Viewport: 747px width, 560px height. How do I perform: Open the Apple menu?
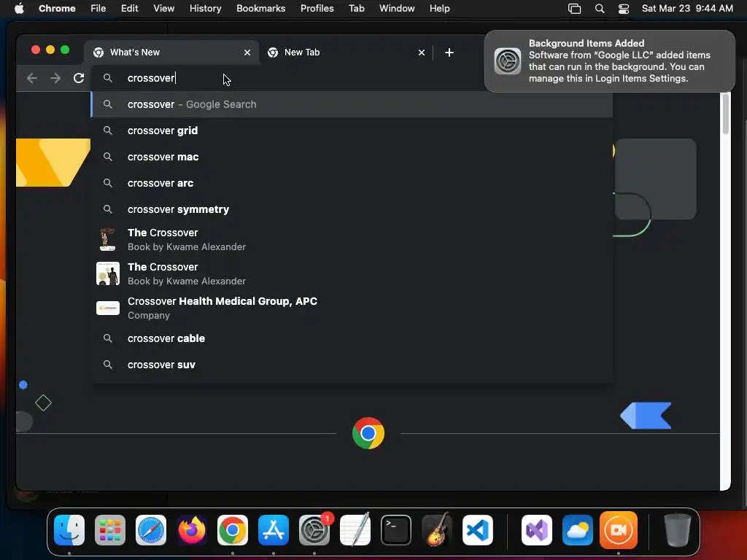click(19, 9)
